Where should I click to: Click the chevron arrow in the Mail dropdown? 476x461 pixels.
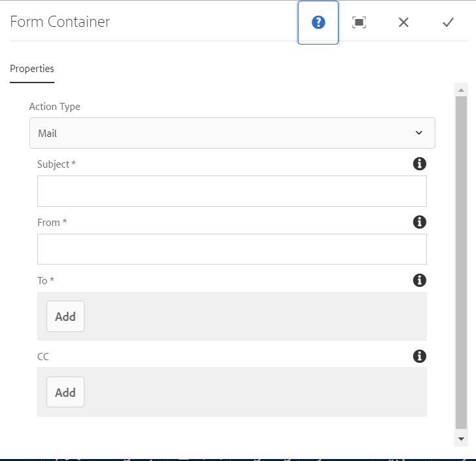[x=419, y=133]
